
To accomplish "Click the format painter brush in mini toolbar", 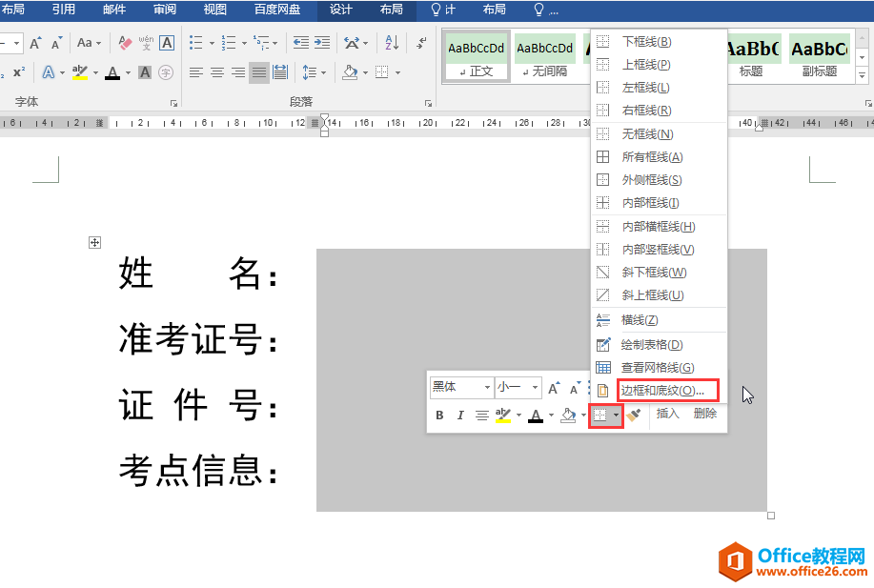I will (634, 416).
